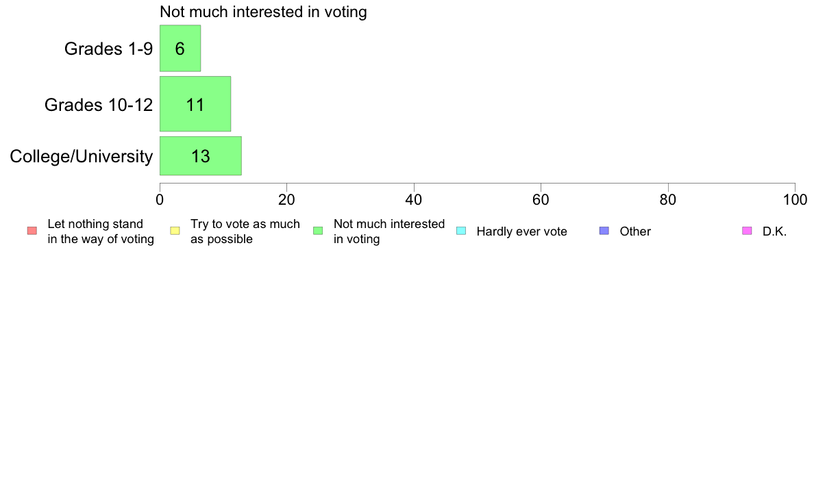Viewport: 814px width, 504px height.
Task: Click the 'Hardly ever vote' legend text
Action: (521, 231)
